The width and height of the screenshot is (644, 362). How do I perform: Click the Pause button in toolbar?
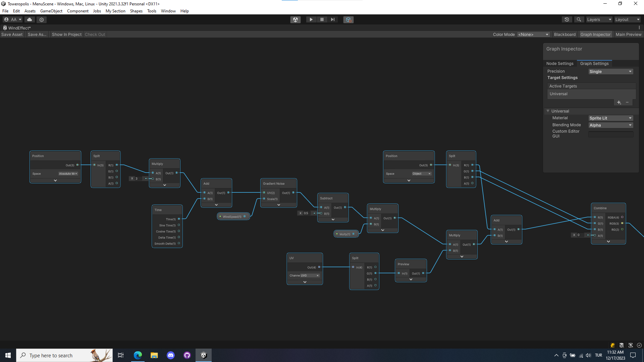click(x=322, y=19)
